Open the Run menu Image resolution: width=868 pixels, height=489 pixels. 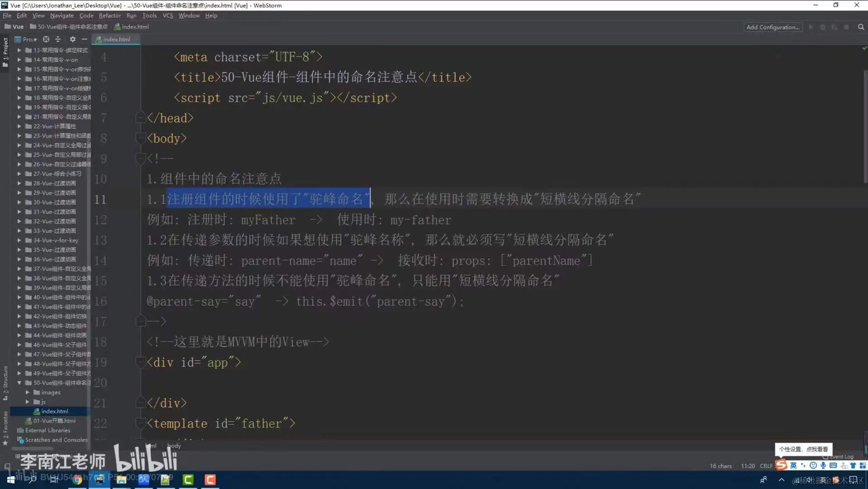coord(131,15)
